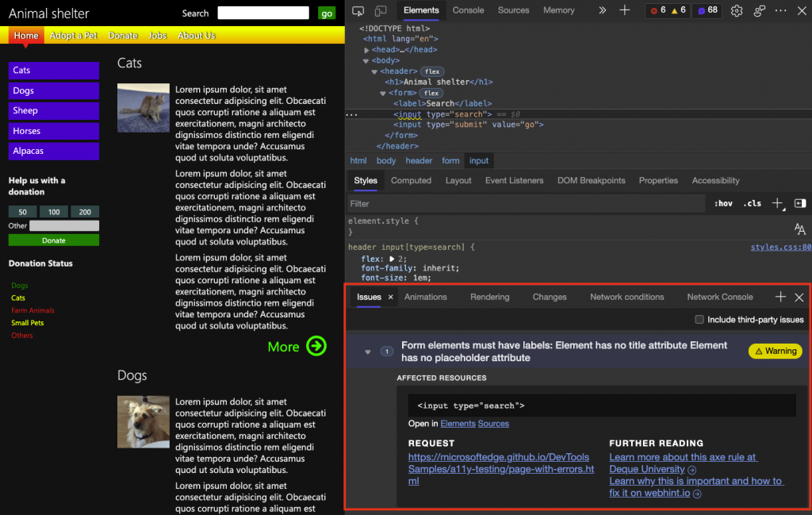Open the Alpacas sidebar link
This screenshot has height=515, width=812.
(x=54, y=152)
